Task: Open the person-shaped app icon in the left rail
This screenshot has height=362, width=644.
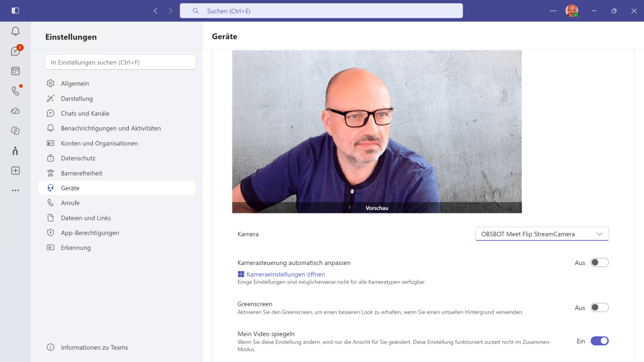Action: coord(15,151)
